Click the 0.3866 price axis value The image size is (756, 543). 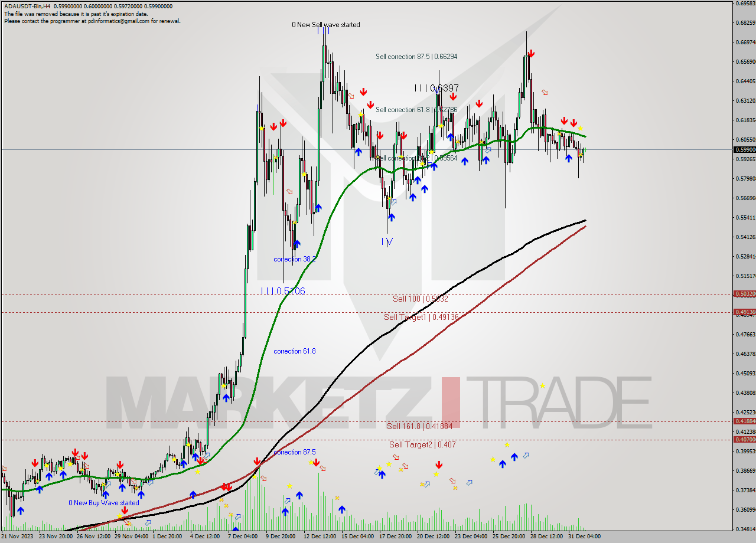click(746, 470)
